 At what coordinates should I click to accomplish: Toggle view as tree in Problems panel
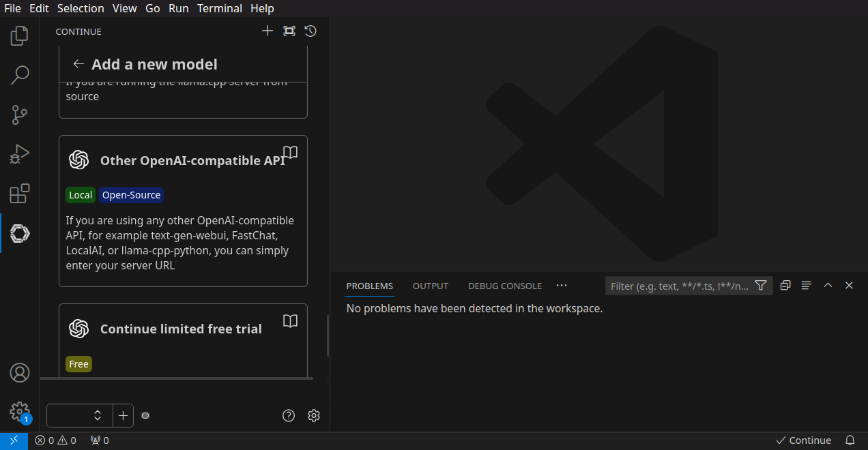[x=806, y=286]
